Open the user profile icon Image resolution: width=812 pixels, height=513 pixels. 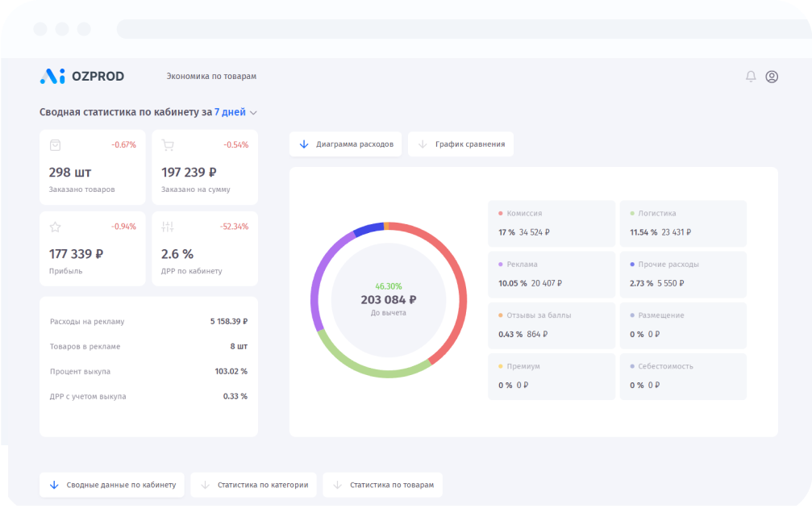tap(772, 77)
